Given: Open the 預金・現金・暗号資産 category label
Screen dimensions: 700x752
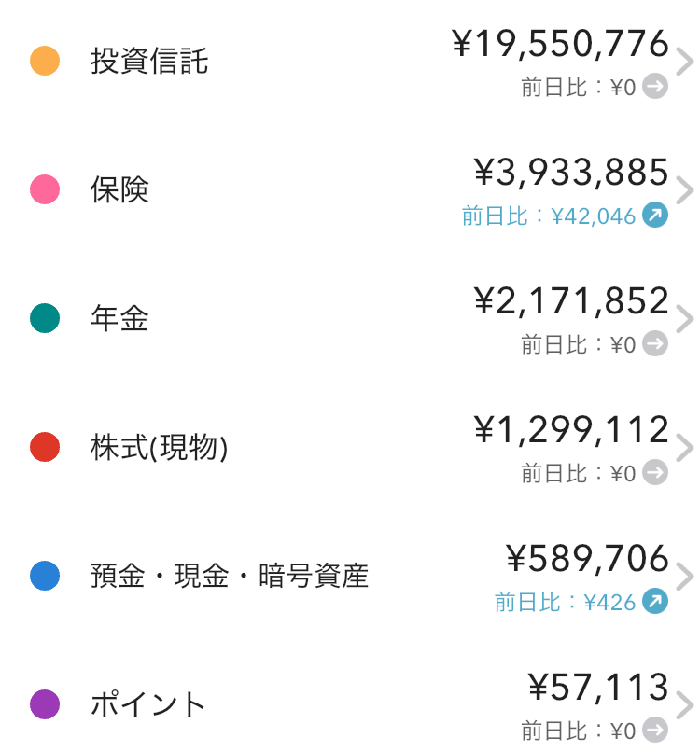Looking at the screenshot, I should 230,576.
